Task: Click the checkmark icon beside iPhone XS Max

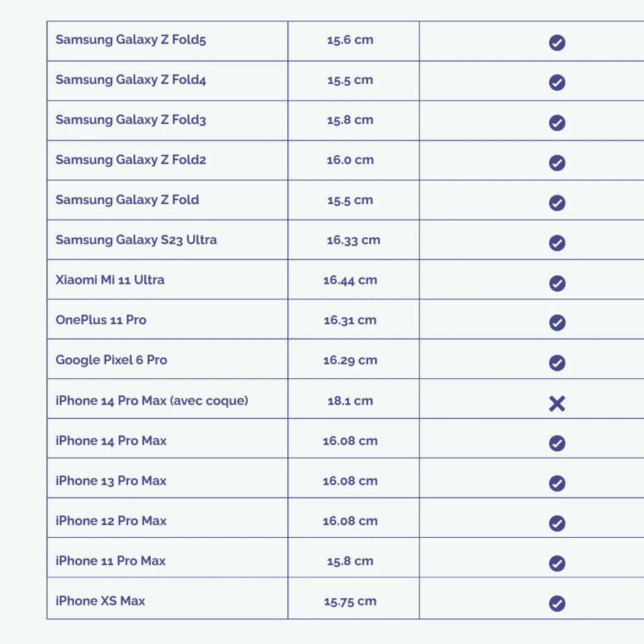Action: point(557,603)
